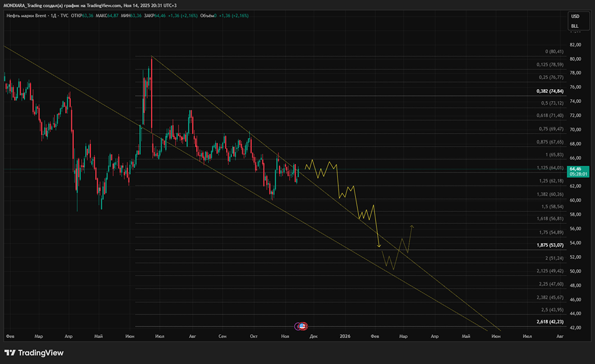Click the 80,00 price axis label

point(575,59)
